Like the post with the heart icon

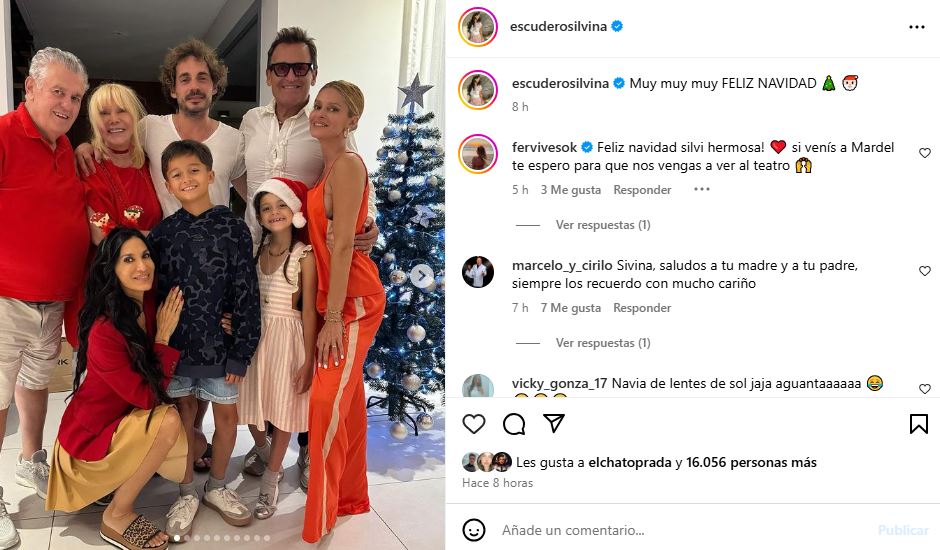click(x=474, y=424)
